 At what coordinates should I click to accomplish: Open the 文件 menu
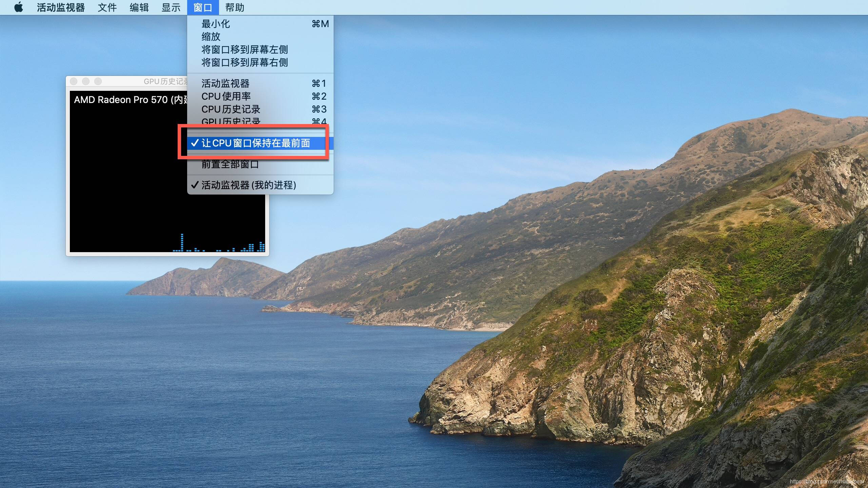(x=107, y=7)
